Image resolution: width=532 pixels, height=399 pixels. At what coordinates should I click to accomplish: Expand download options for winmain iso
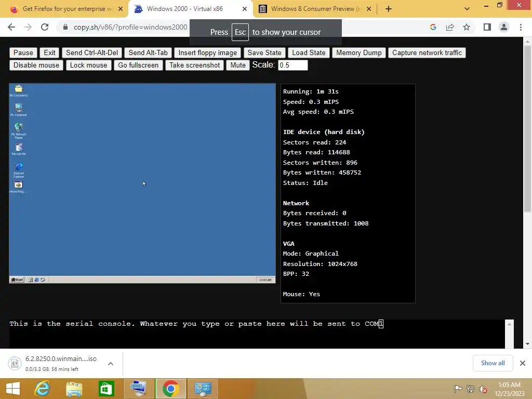coord(111,364)
